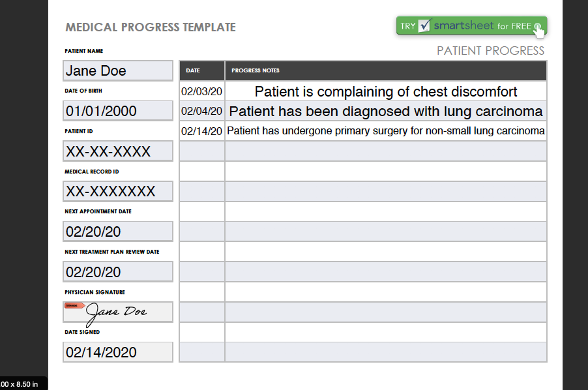The height and width of the screenshot is (390, 588).
Task: Select the Date of Birth field
Action: (x=118, y=111)
